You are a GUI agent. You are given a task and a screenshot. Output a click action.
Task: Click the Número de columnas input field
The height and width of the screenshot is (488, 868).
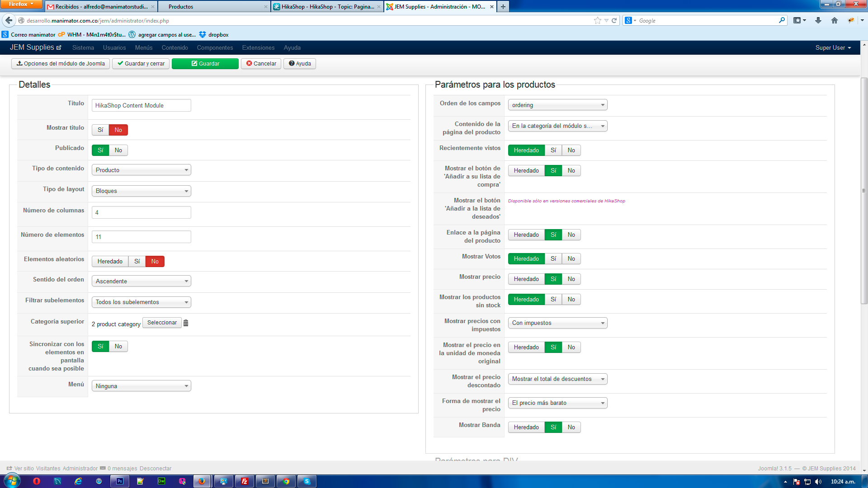pos(141,212)
